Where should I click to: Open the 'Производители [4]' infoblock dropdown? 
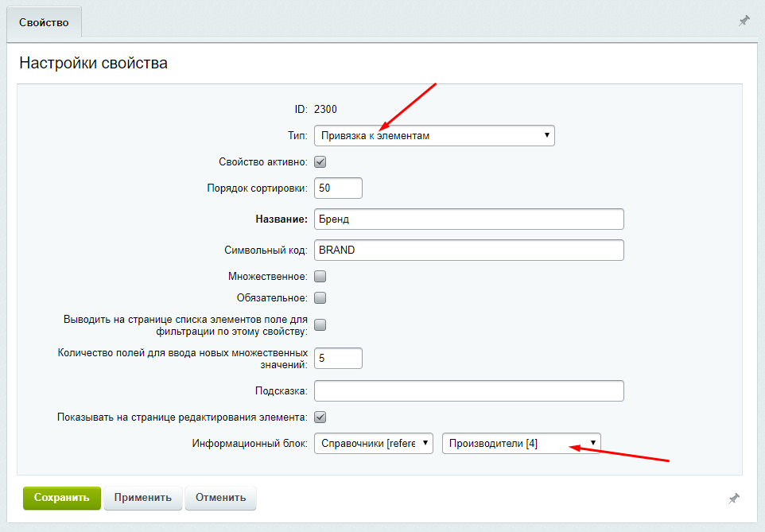point(522,444)
